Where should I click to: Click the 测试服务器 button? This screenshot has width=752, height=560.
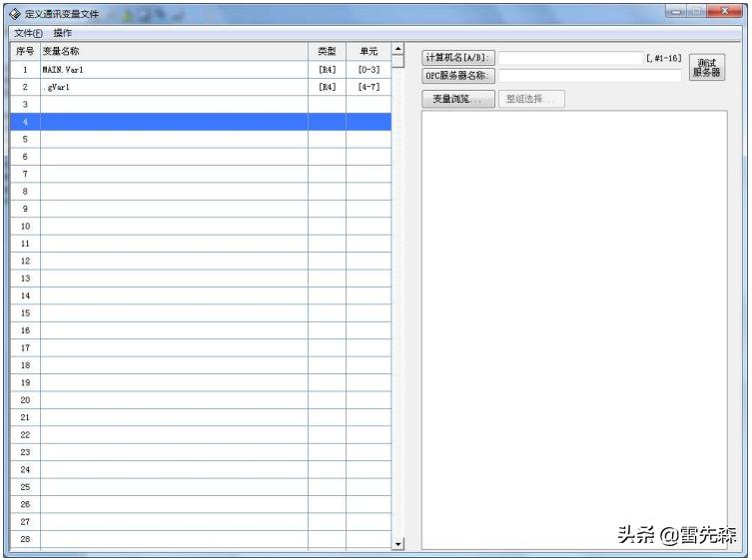coord(707,67)
